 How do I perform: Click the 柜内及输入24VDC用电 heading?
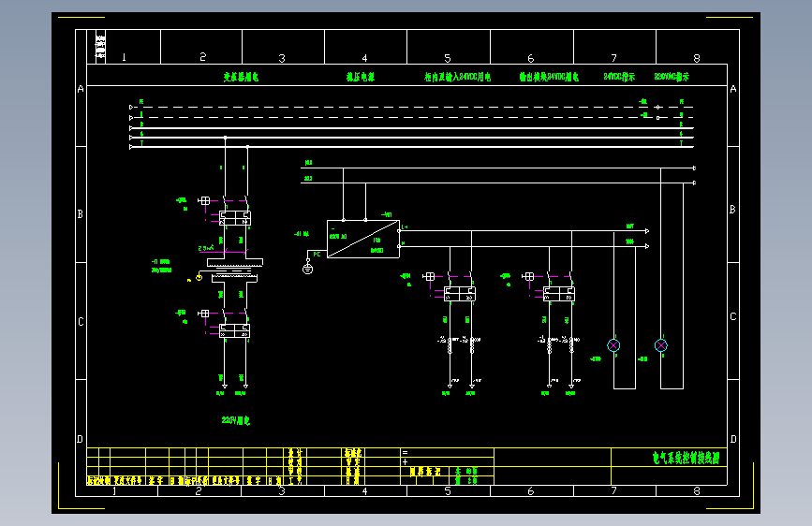(458, 77)
